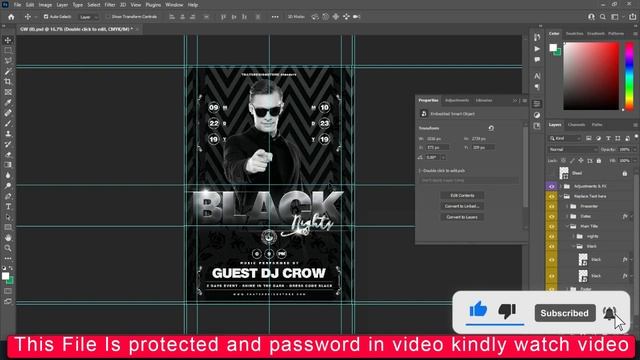This screenshot has height=360, width=640.
Task: Select the Healing Brush tool
Action: coord(8,113)
